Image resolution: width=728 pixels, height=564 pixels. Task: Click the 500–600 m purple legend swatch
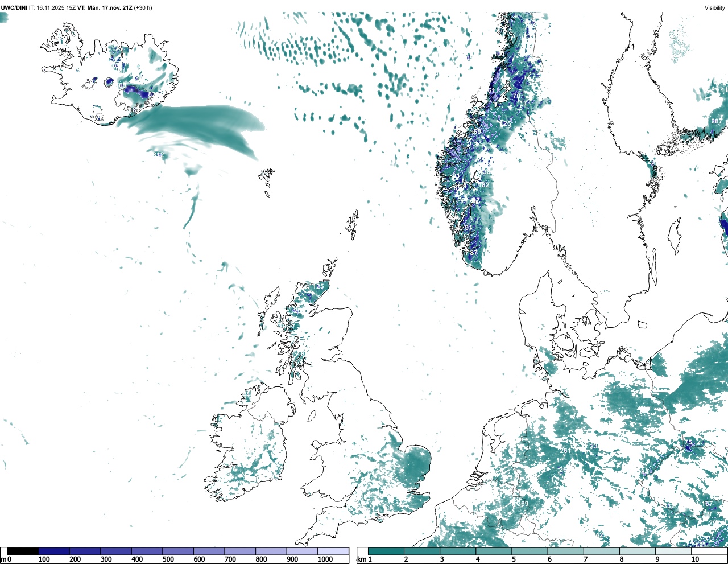(x=178, y=551)
